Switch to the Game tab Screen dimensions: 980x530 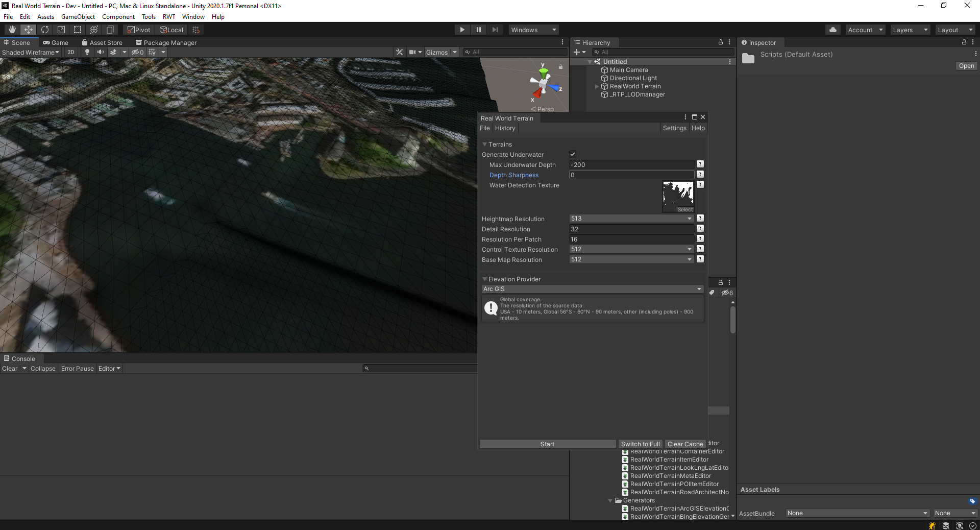(x=56, y=43)
